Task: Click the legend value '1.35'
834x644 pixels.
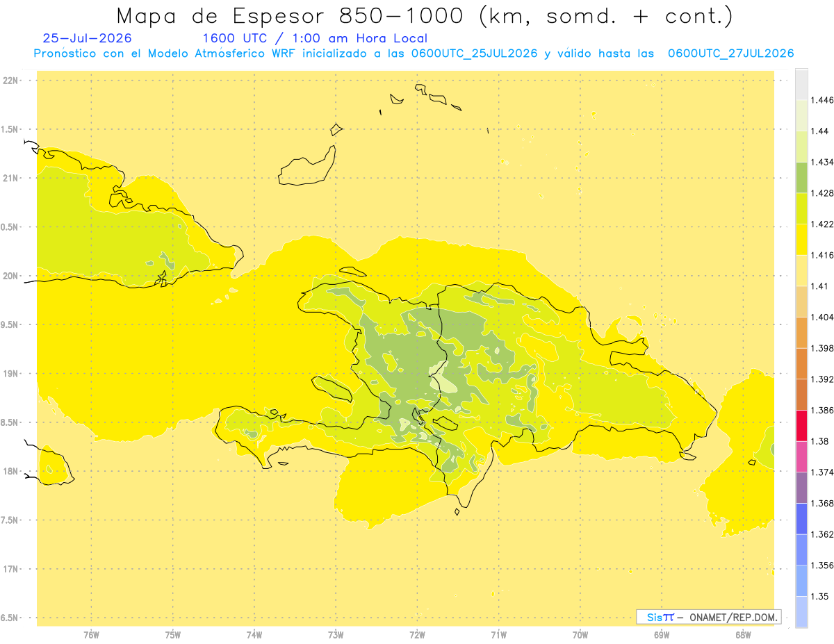Action: 819,597
